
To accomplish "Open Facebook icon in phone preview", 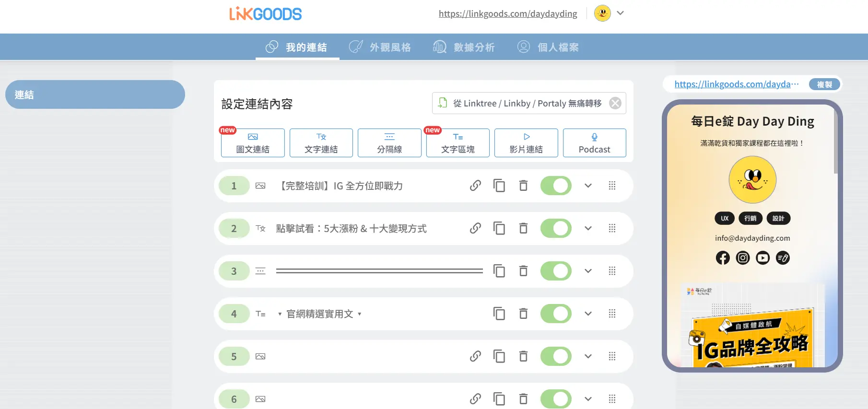I will (723, 258).
